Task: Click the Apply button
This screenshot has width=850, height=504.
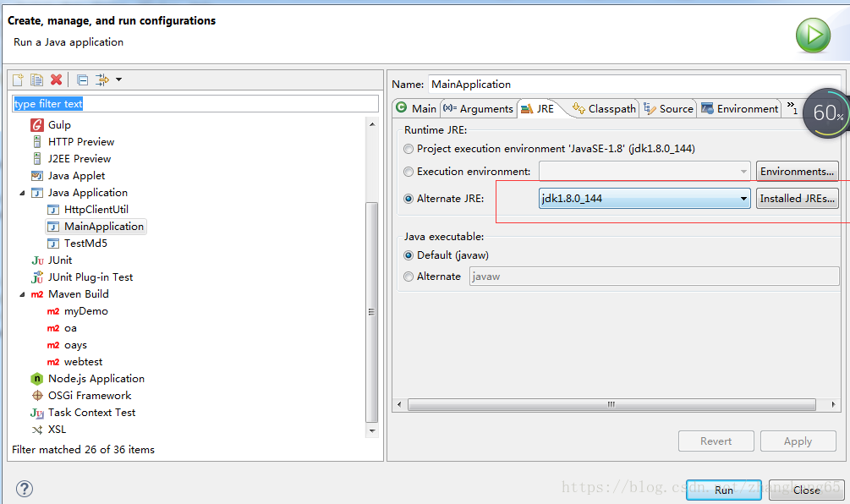Action: [x=798, y=441]
